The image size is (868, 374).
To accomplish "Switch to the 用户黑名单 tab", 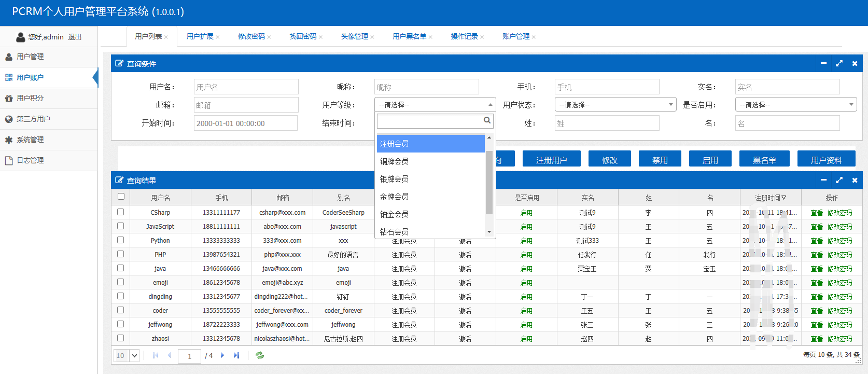I will 409,36.
